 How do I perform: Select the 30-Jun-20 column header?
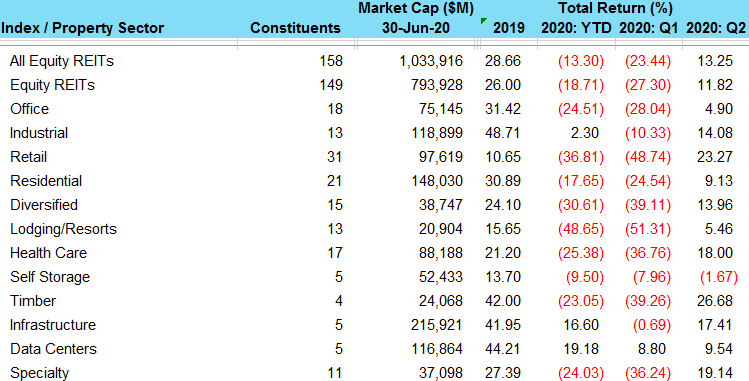tap(416, 28)
